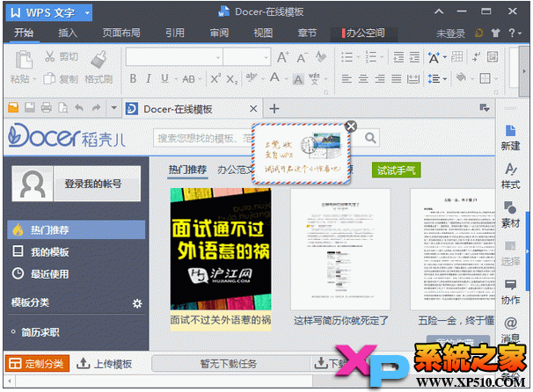Toggle subscript X₂ formatting
This screenshot has height=392, width=533.
tap(232, 79)
